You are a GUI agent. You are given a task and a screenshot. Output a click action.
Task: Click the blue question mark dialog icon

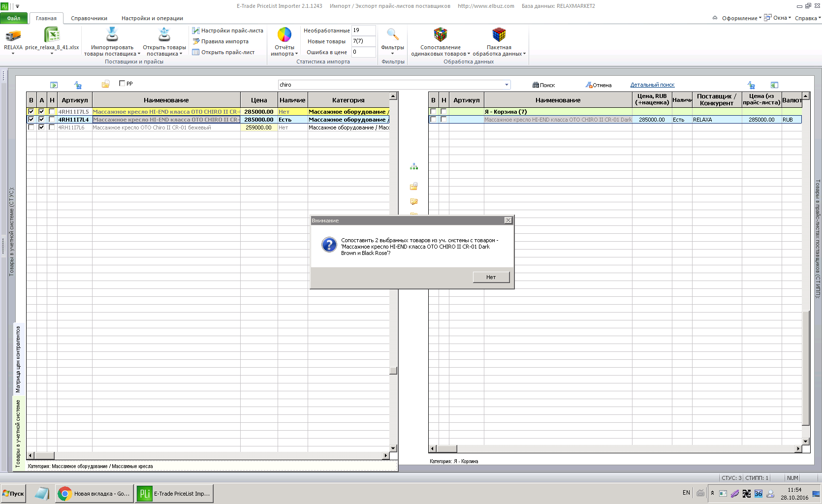329,245
